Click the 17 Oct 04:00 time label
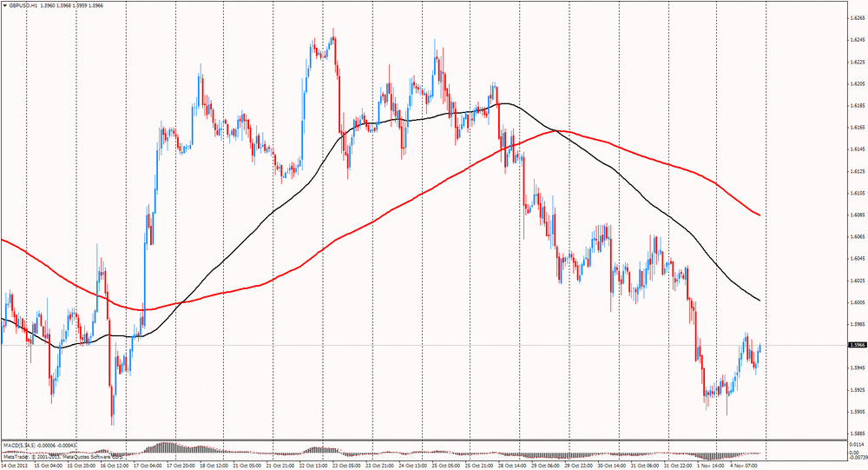The width and height of the screenshot is (868, 470). coord(148,467)
